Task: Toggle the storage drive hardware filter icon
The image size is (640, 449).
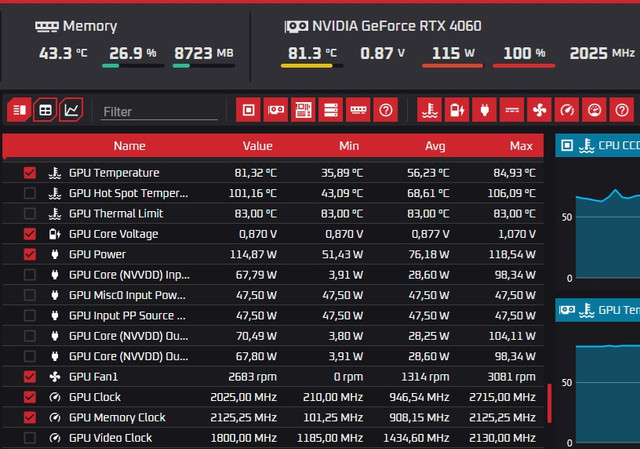Action: click(x=331, y=110)
